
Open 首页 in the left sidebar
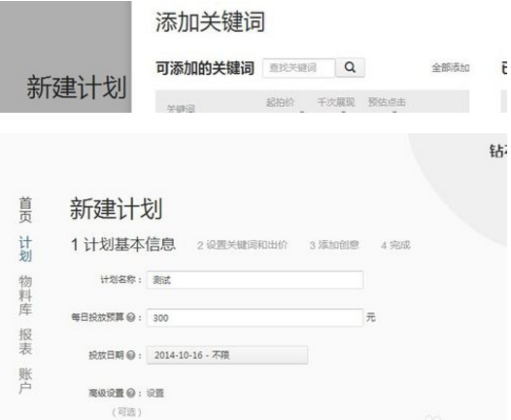25,210
